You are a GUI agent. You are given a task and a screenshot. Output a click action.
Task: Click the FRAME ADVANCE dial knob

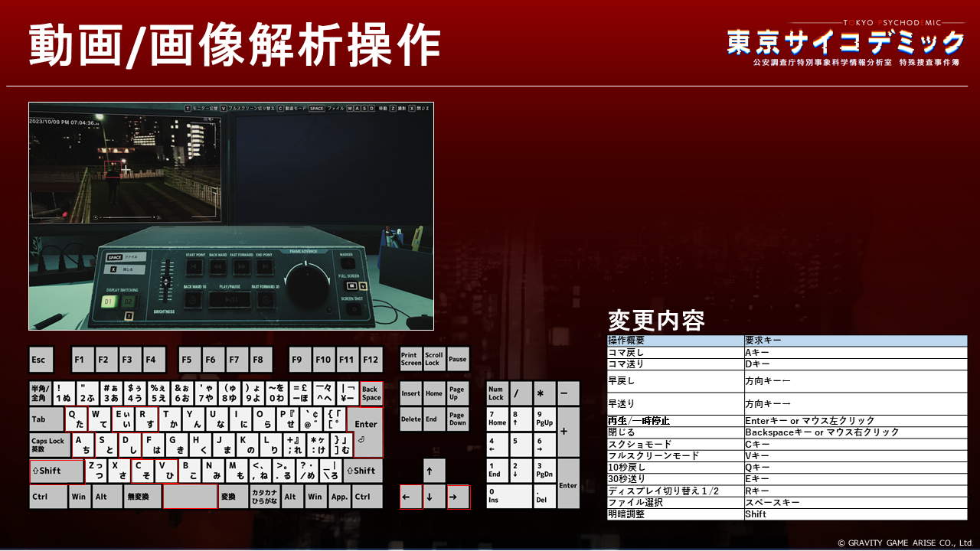(307, 287)
